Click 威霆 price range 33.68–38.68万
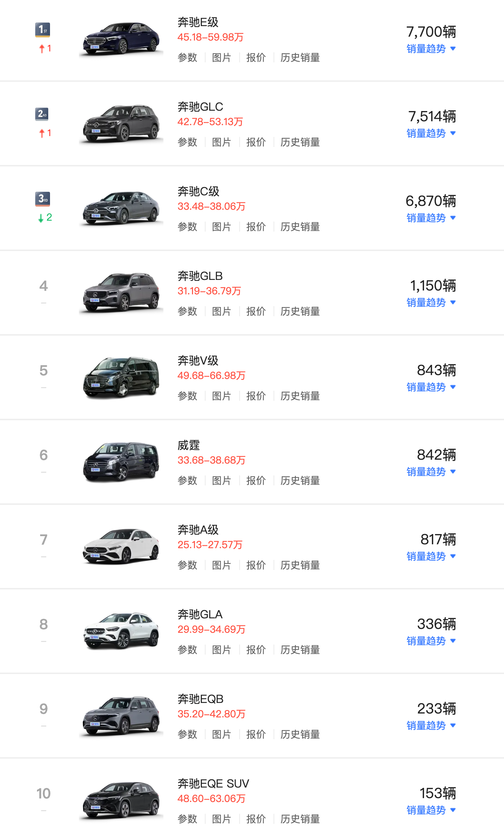Image resolution: width=504 pixels, height=839 pixels. (211, 460)
